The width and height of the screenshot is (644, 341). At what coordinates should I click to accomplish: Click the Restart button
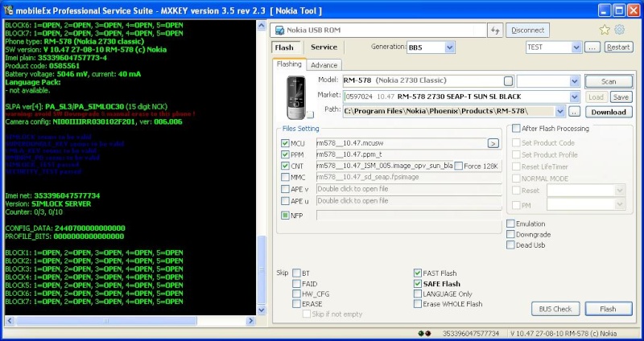618,47
